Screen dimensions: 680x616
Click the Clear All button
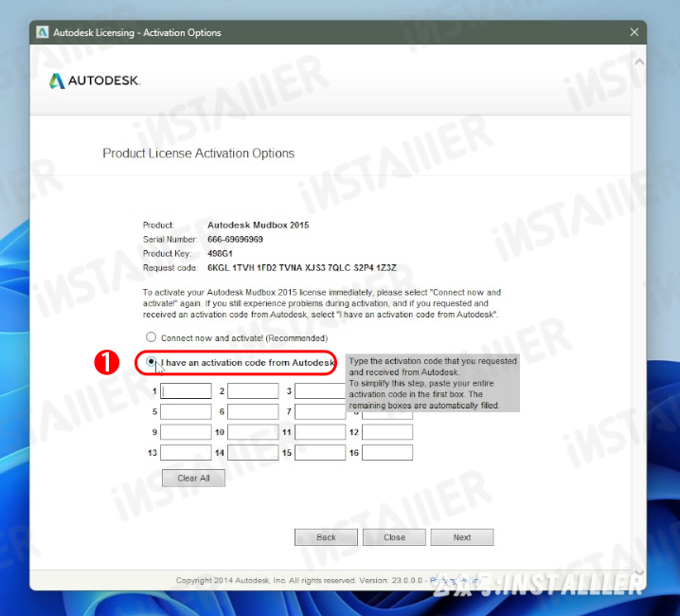point(193,478)
